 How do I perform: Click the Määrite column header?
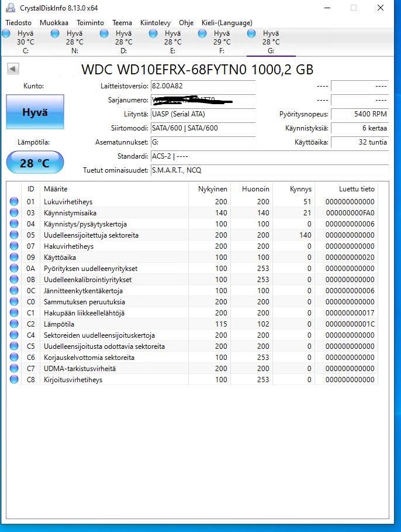(x=114, y=189)
